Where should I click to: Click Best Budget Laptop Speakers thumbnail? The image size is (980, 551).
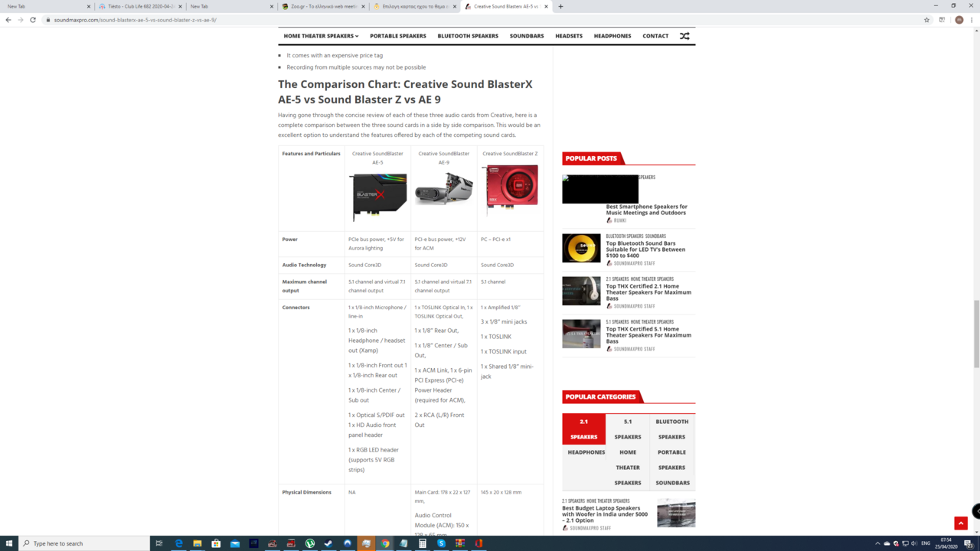pyautogui.click(x=676, y=513)
